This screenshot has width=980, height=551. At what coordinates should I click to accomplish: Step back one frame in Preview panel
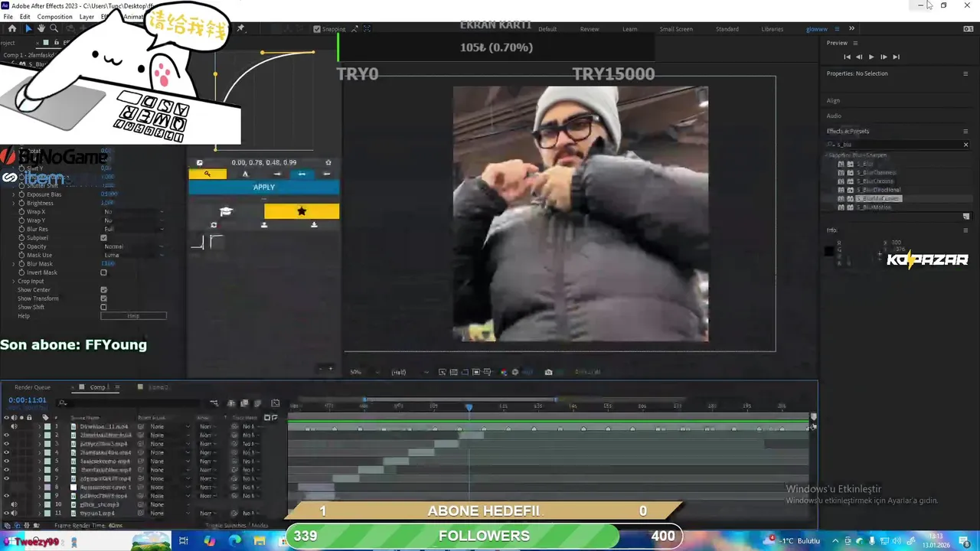859,57
